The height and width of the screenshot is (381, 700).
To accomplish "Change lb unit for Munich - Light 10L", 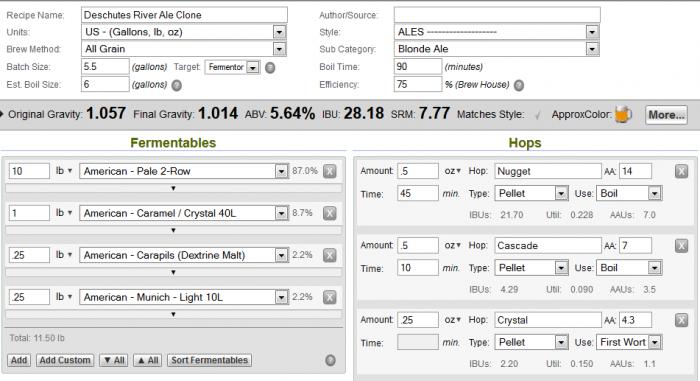I will click(x=63, y=297).
